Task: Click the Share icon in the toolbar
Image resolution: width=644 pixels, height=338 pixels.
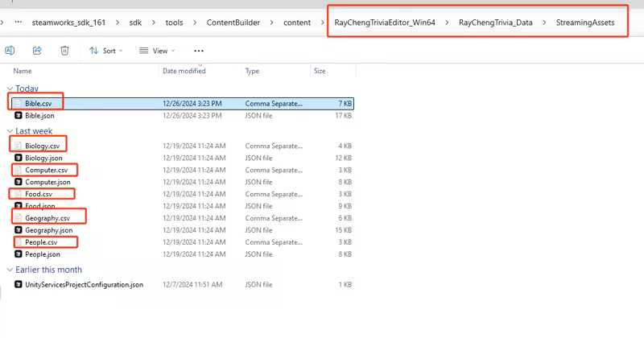Action: point(37,51)
